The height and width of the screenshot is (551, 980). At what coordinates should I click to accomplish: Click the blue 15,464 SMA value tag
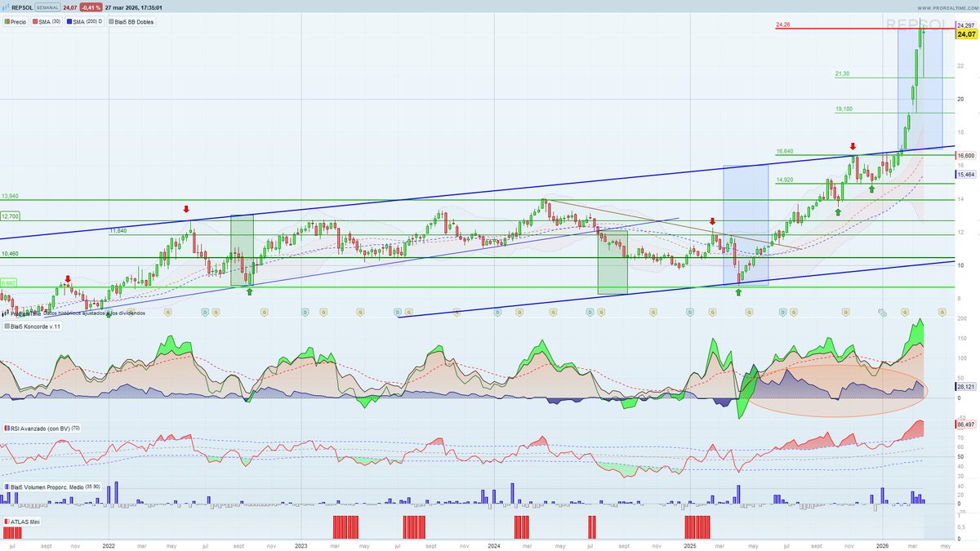click(966, 175)
